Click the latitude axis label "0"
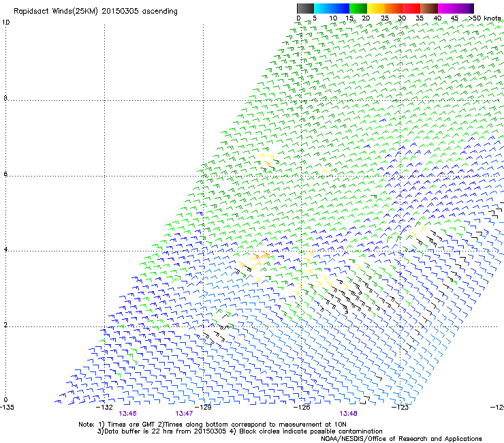The width and height of the screenshot is (504, 443). (x=5, y=400)
